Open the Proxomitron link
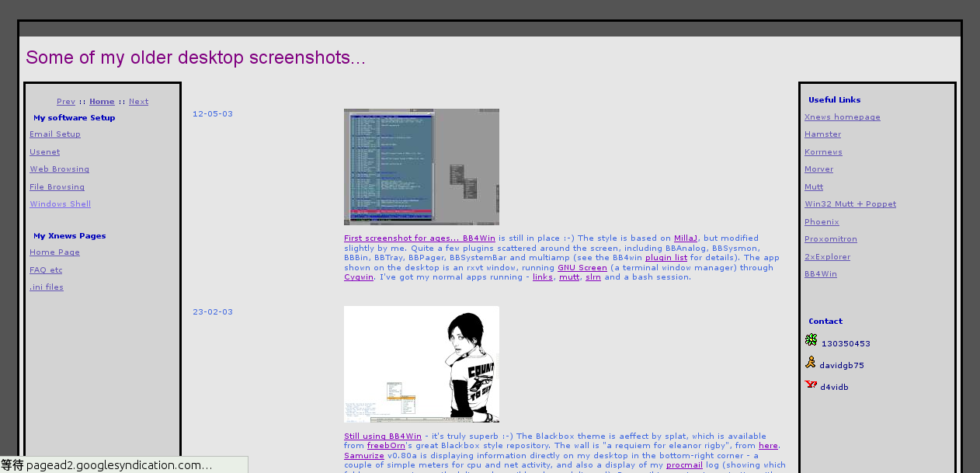Viewport: 980px width, 473px height. click(831, 239)
